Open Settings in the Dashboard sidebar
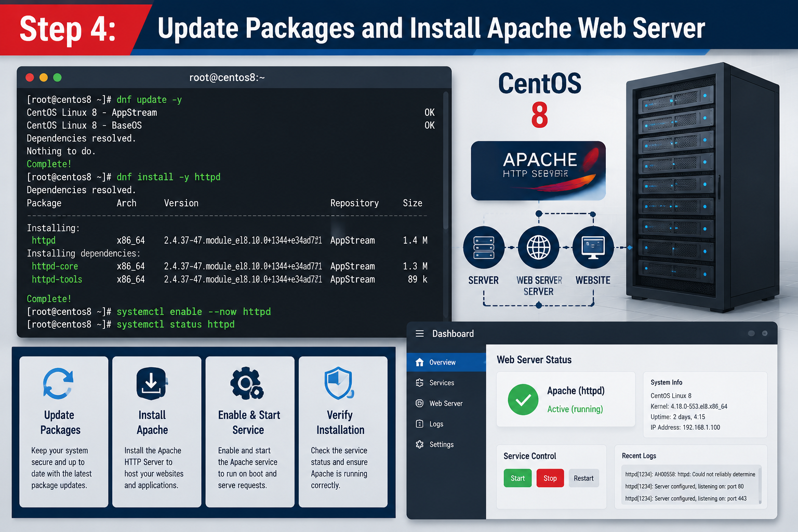Screen dimensions: 798x532 coord(446,444)
